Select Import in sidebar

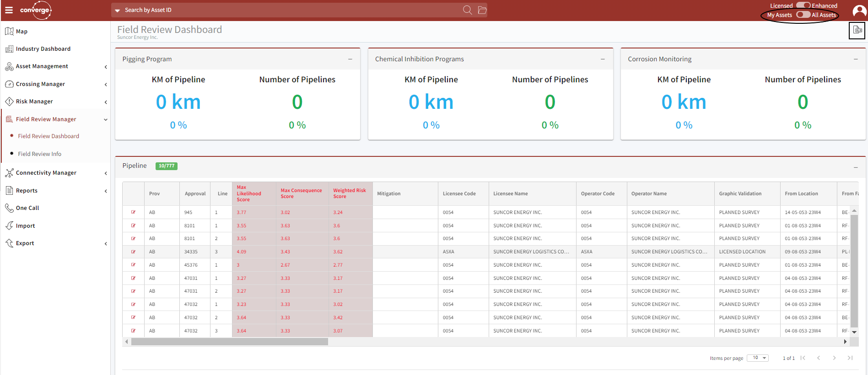click(25, 226)
